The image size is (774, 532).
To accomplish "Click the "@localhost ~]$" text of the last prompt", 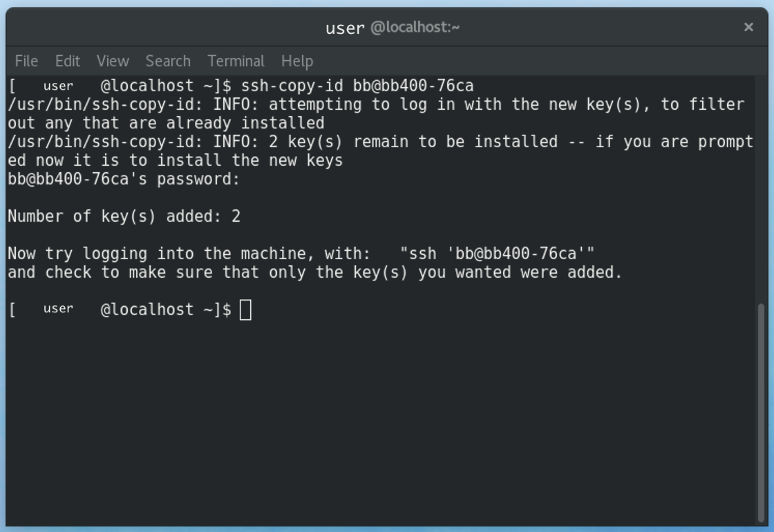I will (x=166, y=310).
